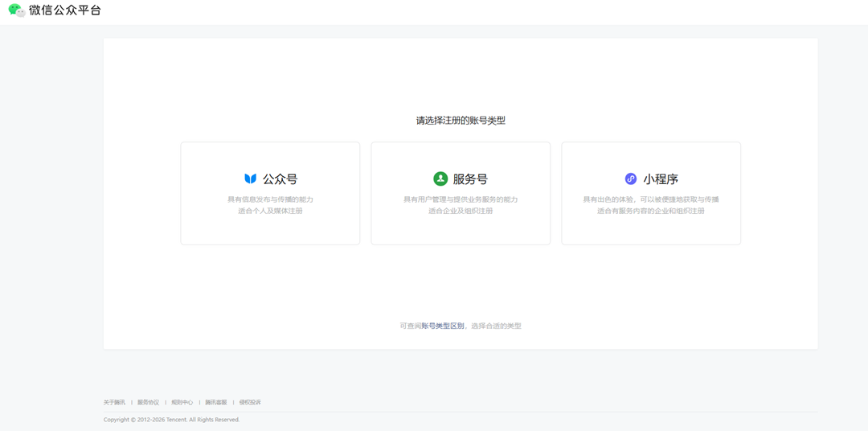The width and height of the screenshot is (868, 431).
Task: Click the heading 请选择注册的账号类型
Action: [461, 121]
